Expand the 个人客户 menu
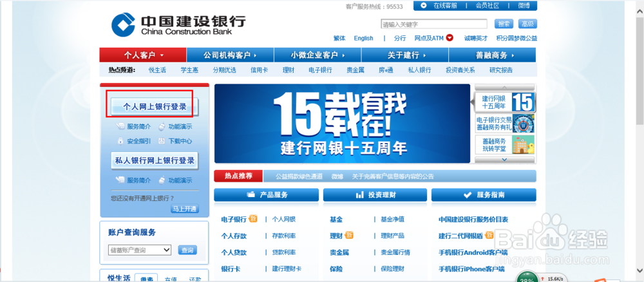 [143, 55]
